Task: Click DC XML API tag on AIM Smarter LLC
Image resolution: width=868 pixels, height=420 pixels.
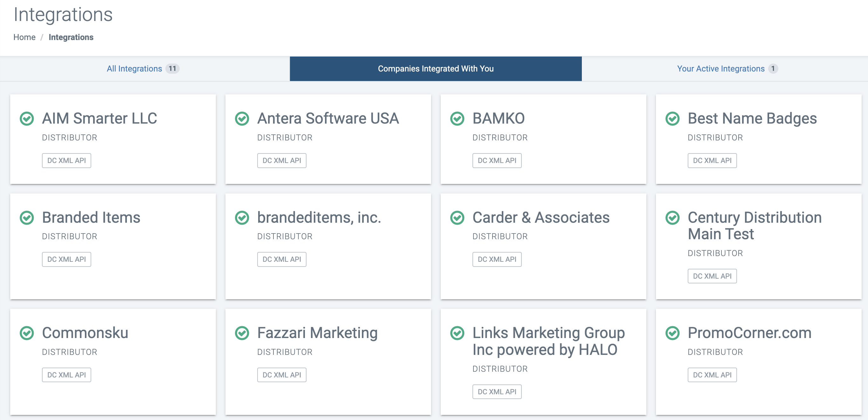Action: [66, 161]
